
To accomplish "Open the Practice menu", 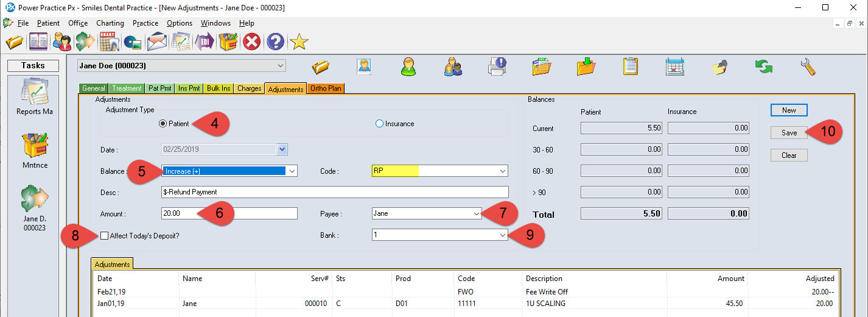I will click(x=145, y=23).
